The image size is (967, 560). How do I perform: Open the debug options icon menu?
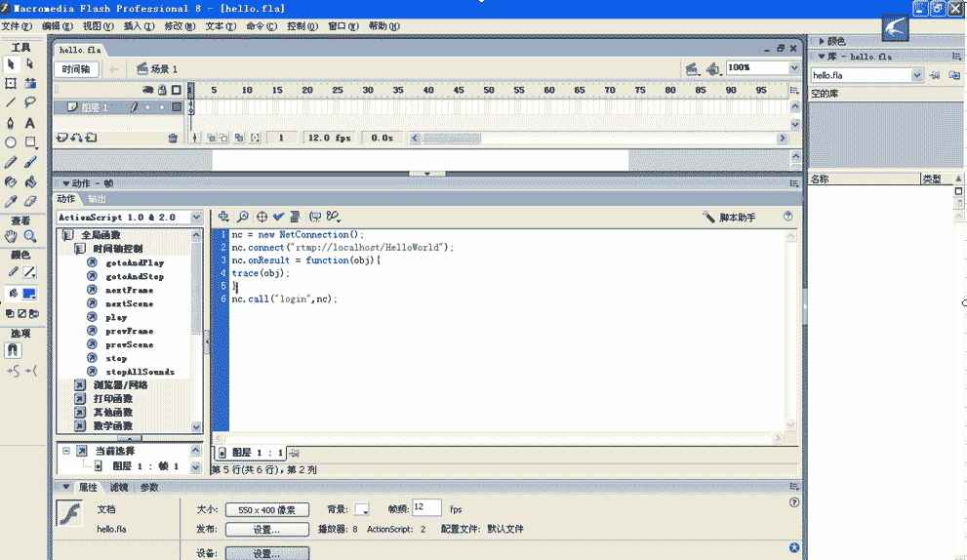tap(333, 217)
